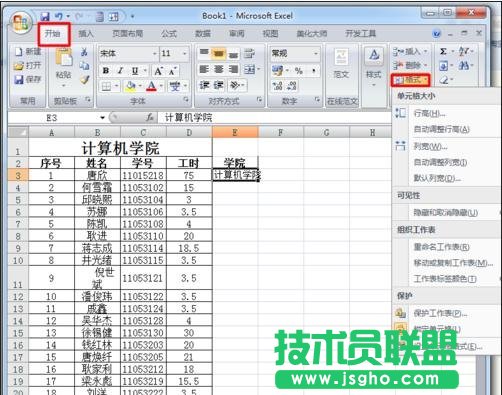Click the Office button orb
The image size is (502, 395).
(x=21, y=23)
